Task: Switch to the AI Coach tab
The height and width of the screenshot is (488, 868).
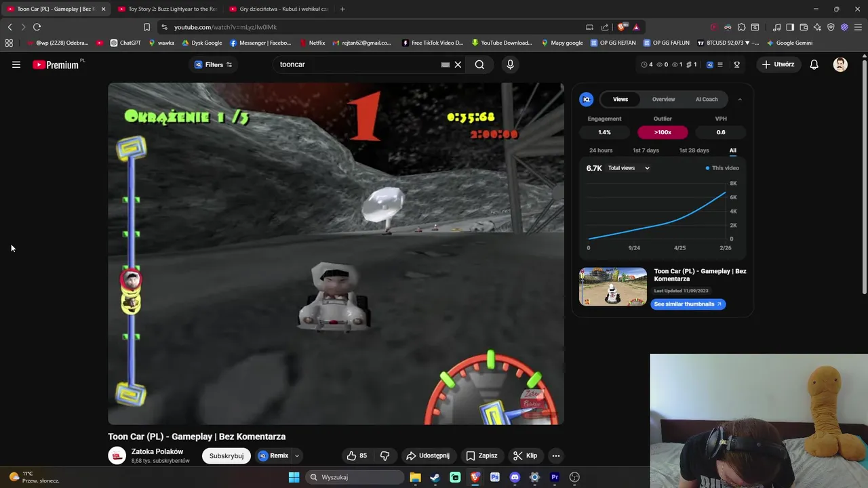Action: click(x=707, y=99)
